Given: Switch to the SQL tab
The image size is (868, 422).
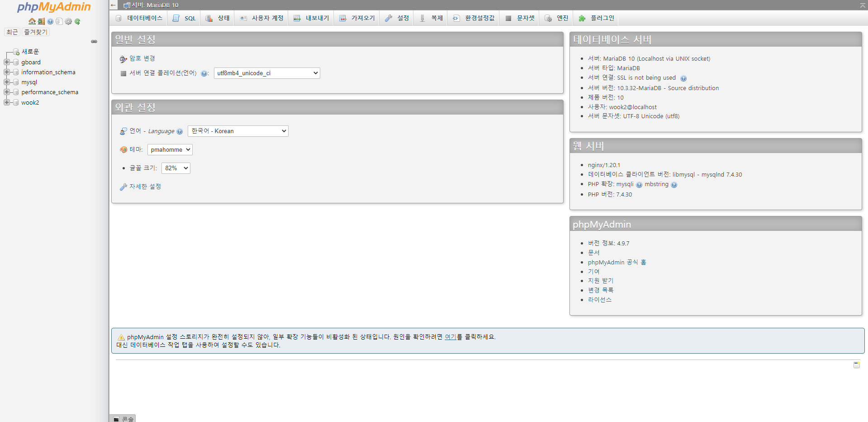Looking at the screenshot, I should 185,18.
